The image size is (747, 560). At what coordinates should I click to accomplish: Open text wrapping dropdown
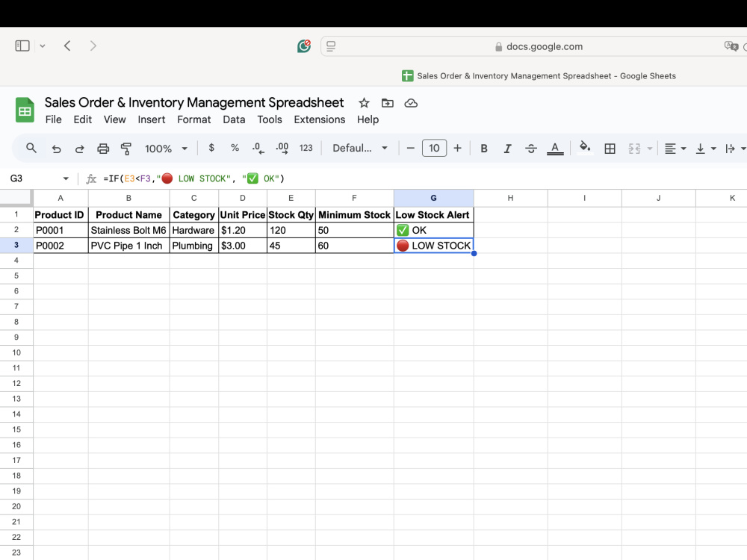(735, 149)
